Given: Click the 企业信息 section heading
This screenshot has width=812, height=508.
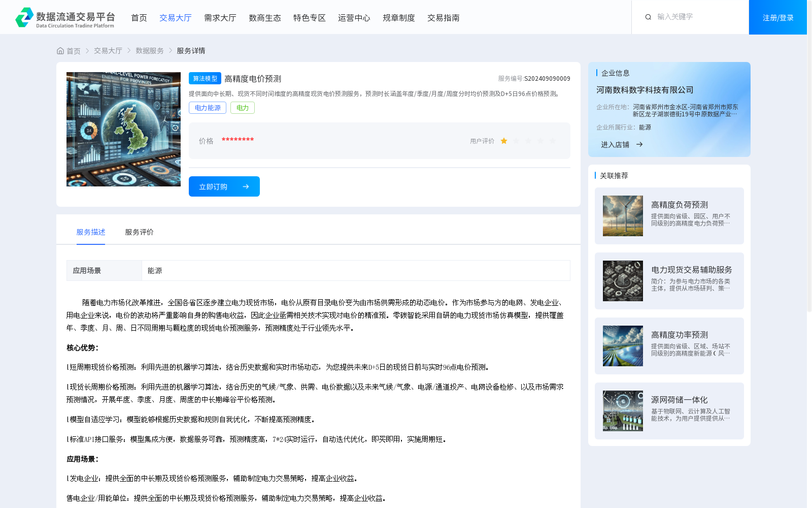Looking at the screenshot, I should tap(616, 73).
